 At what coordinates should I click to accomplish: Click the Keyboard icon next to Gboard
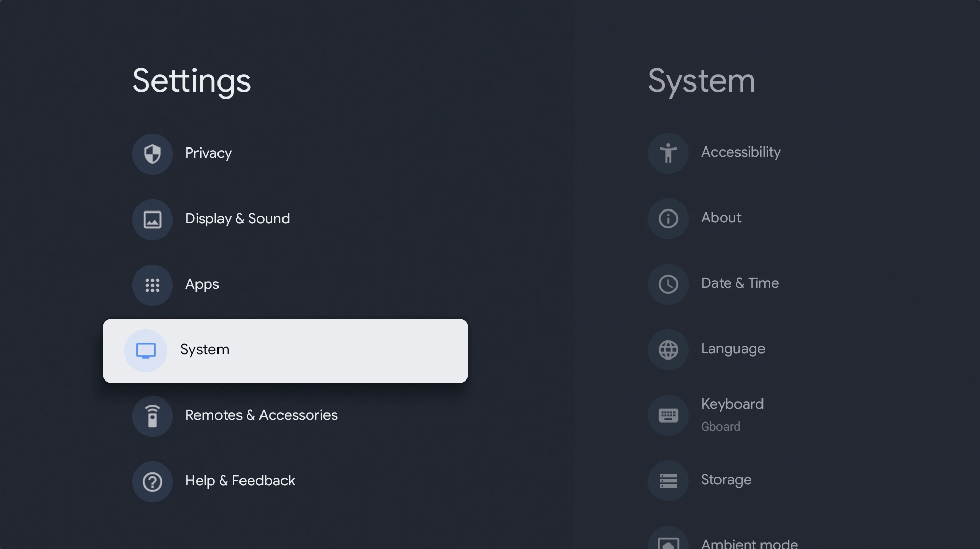click(x=667, y=415)
